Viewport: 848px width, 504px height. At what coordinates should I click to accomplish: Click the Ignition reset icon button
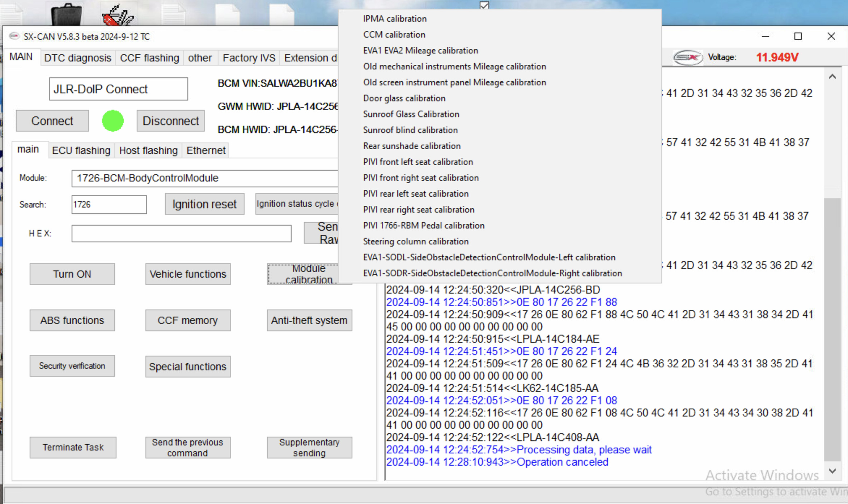pyautogui.click(x=203, y=204)
